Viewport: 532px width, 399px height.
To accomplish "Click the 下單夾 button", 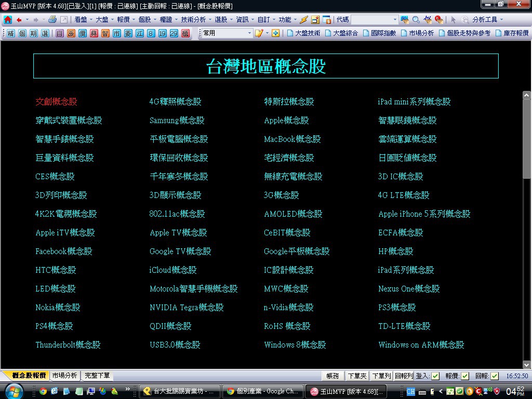I will tap(357, 376).
